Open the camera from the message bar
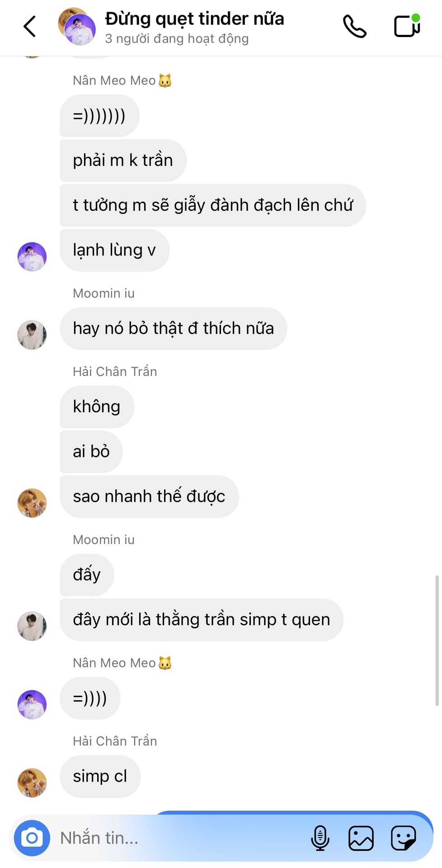Screen dimensions: 442x868 click(x=32, y=838)
